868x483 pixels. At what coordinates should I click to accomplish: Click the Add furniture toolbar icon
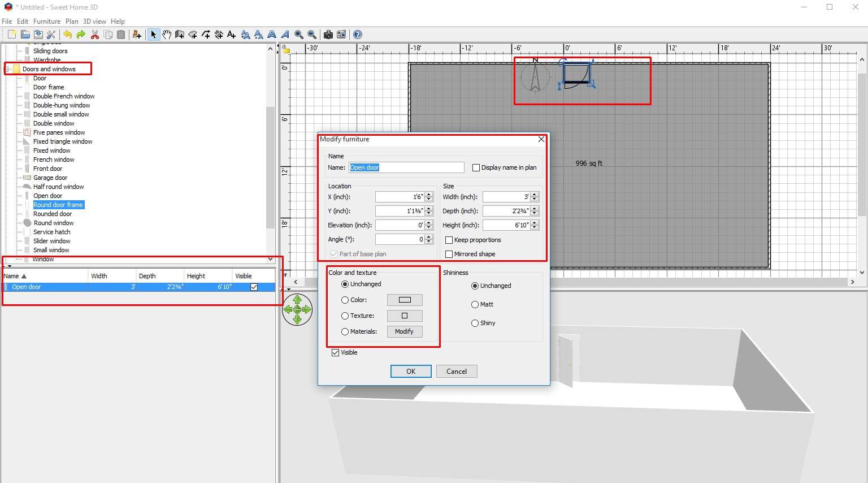pyautogui.click(x=137, y=34)
